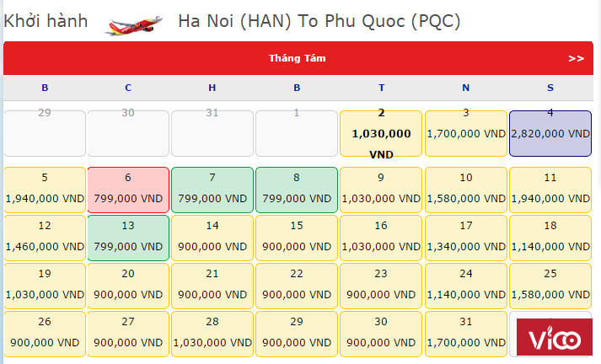Image resolution: width=601 pixels, height=364 pixels.
Task: Pick August 28 fare 1,030,000 VND
Action: pos(212,335)
